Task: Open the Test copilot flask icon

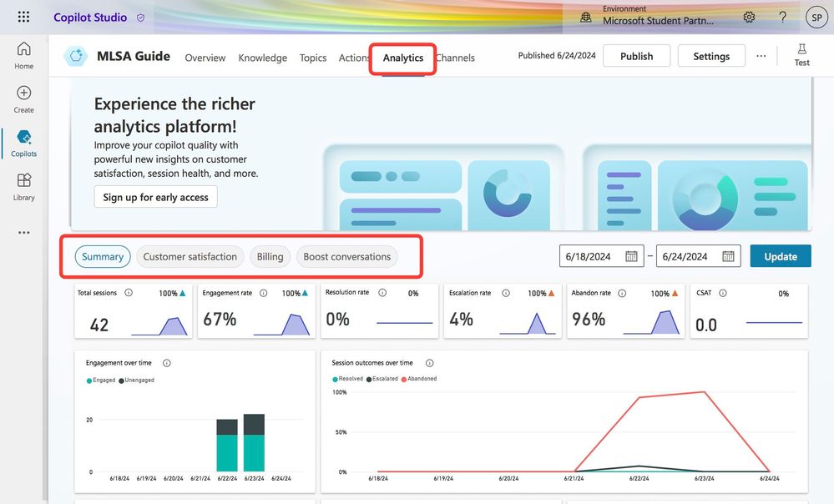Action: point(801,49)
